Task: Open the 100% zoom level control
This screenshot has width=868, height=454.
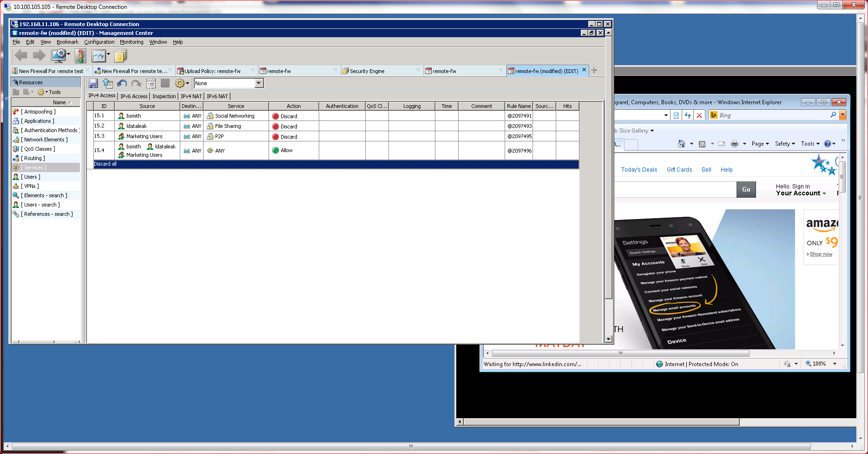Action: tap(821, 364)
